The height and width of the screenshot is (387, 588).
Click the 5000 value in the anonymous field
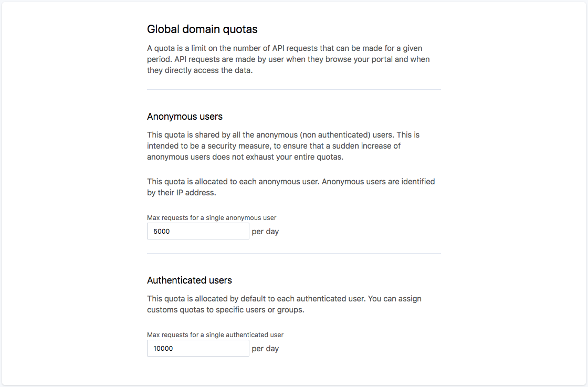(162, 231)
